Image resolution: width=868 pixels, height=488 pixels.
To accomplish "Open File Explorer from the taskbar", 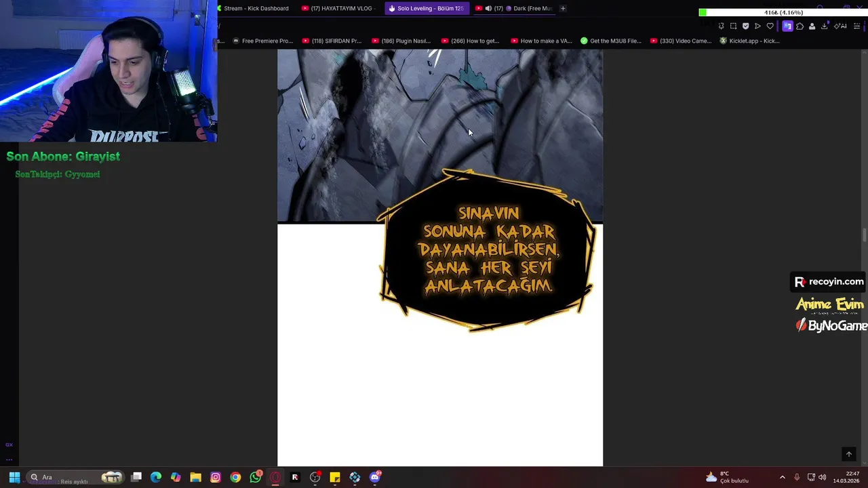I will pyautogui.click(x=195, y=477).
